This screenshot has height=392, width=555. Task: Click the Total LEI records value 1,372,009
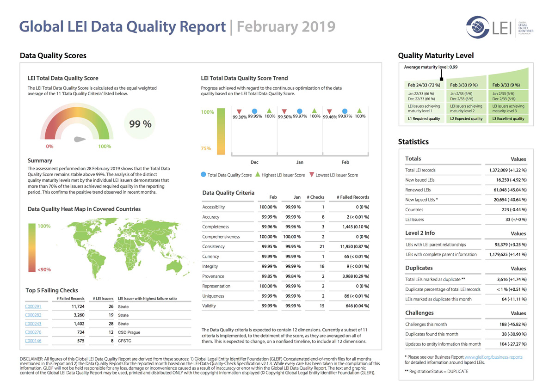(x=508, y=170)
